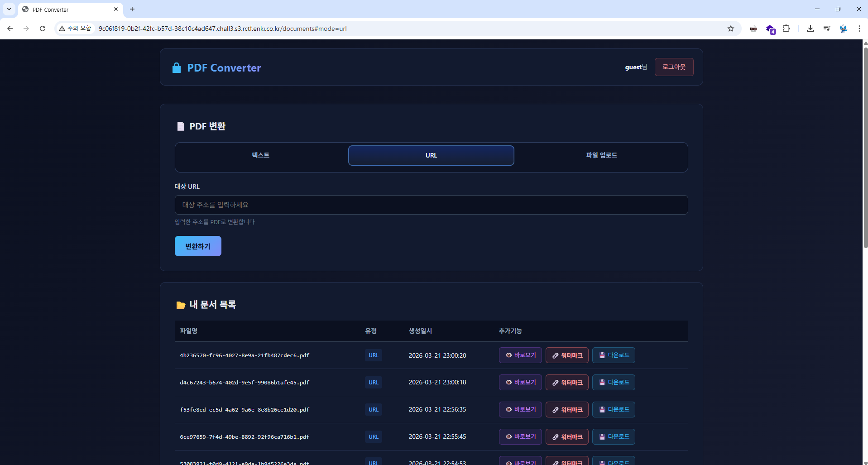Viewport: 868px width, 465px height.
Task: Click the 변환하기 convert button
Action: [198, 246]
